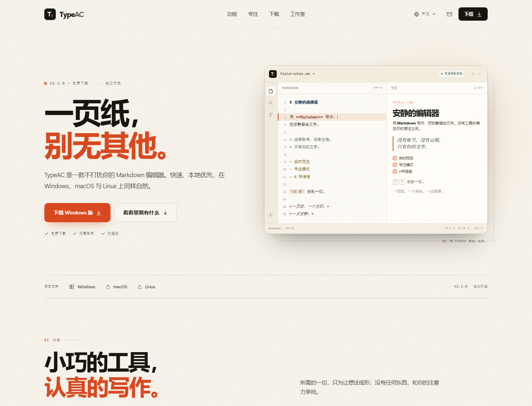532x406 pixels.
Task: Click the TypeAC logo in the header
Action: point(50,14)
